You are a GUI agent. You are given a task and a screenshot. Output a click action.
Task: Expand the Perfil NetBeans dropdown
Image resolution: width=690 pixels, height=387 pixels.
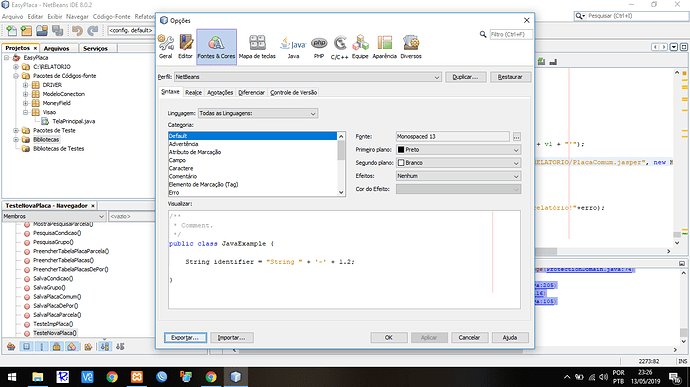pyautogui.click(x=308, y=77)
